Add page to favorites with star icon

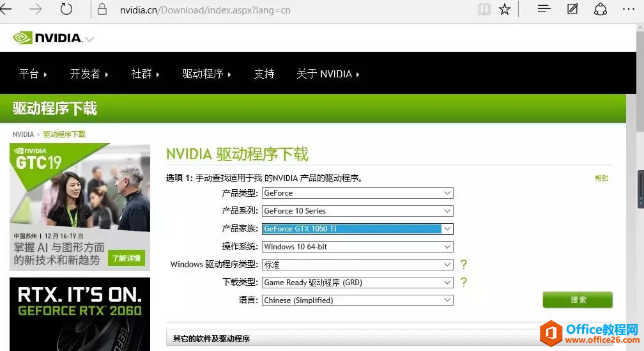pyautogui.click(x=505, y=9)
